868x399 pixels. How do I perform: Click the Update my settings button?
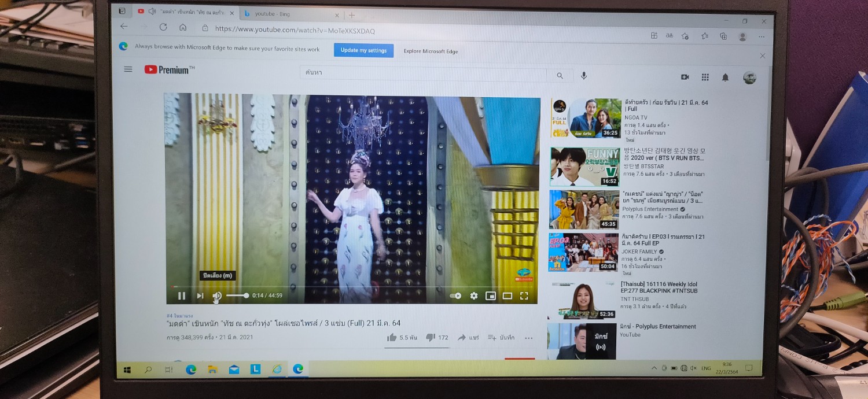click(363, 50)
